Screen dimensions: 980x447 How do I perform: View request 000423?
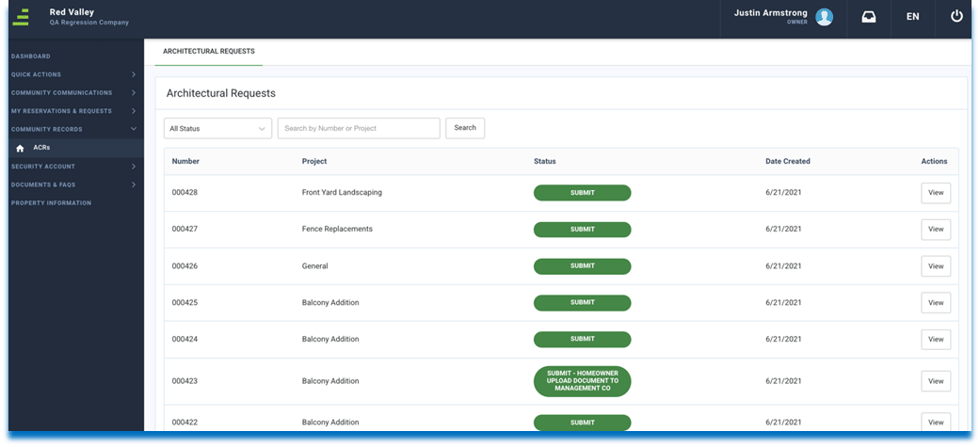[x=936, y=381]
